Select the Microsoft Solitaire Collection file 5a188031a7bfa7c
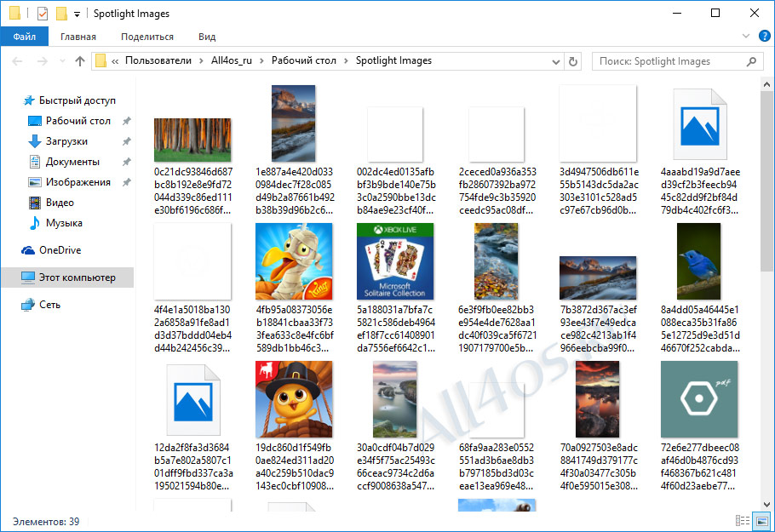 pyautogui.click(x=395, y=288)
